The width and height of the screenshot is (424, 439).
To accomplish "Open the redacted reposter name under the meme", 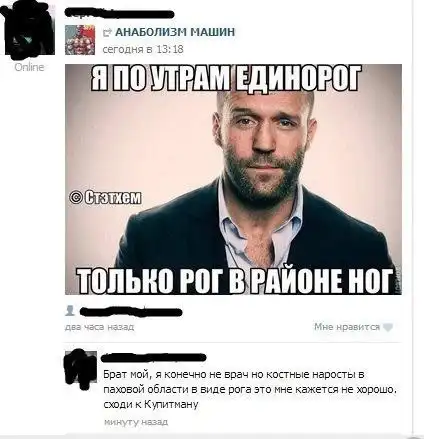I will click(131, 312).
